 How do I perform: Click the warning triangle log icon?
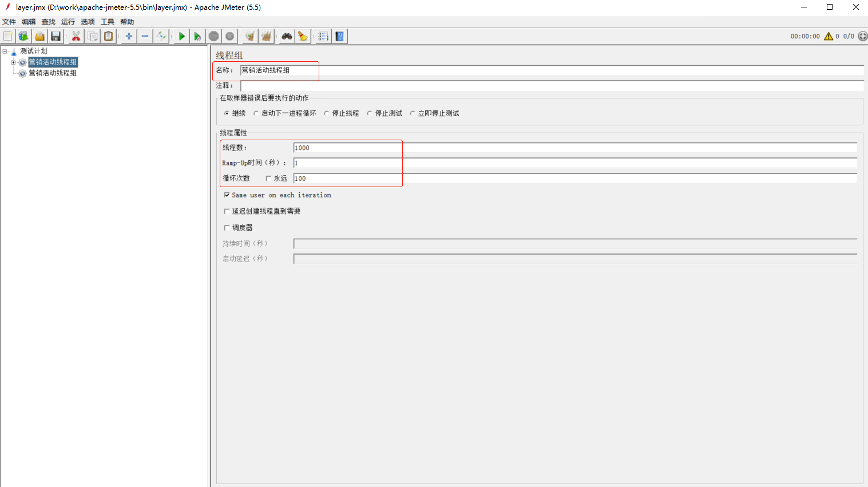click(828, 36)
